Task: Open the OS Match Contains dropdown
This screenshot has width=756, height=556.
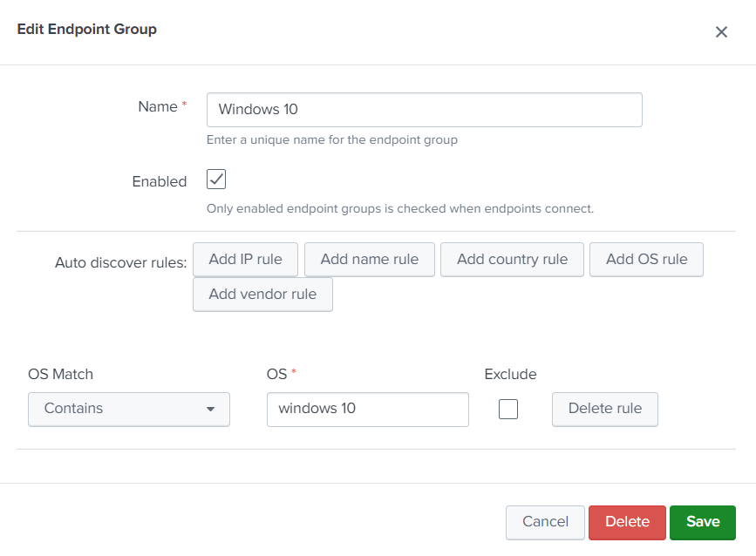Action: click(x=128, y=409)
